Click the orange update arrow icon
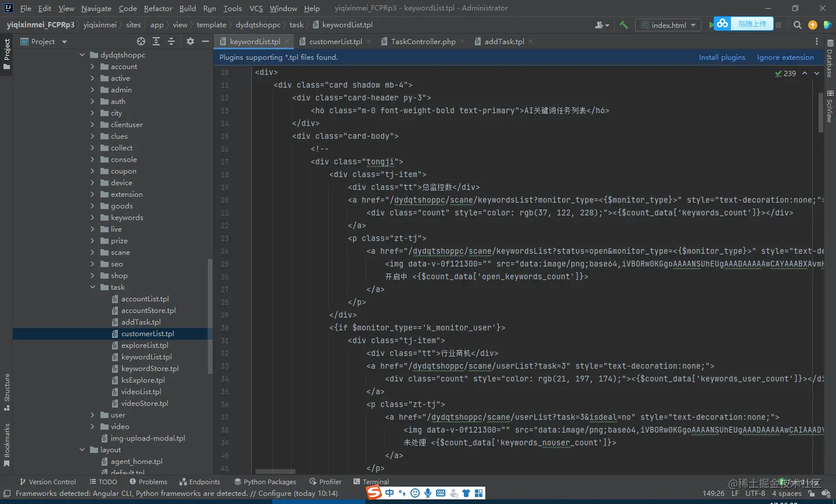 click(813, 25)
